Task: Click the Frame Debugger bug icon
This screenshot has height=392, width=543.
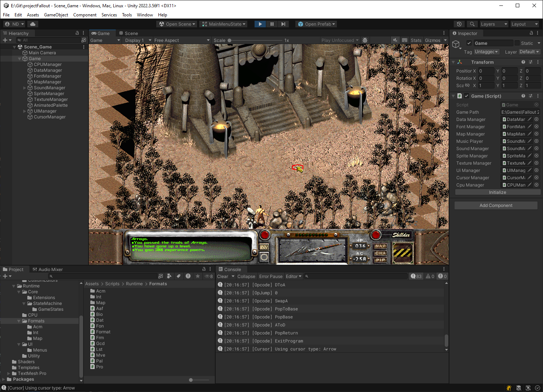Action: (365, 40)
